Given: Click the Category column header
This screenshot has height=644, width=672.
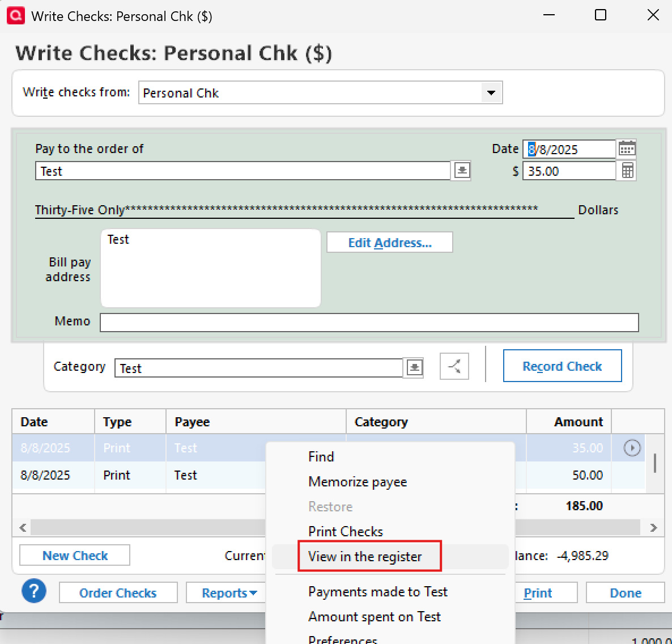Looking at the screenshot, I should 436,421.
